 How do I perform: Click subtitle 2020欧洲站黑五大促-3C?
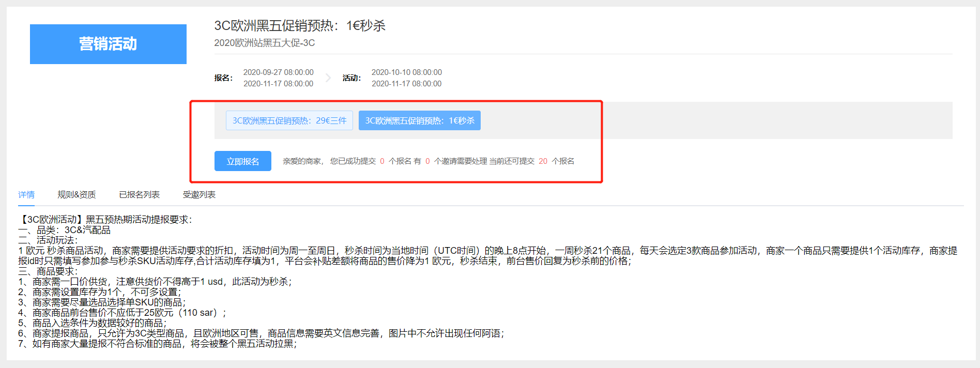point(265,43)
